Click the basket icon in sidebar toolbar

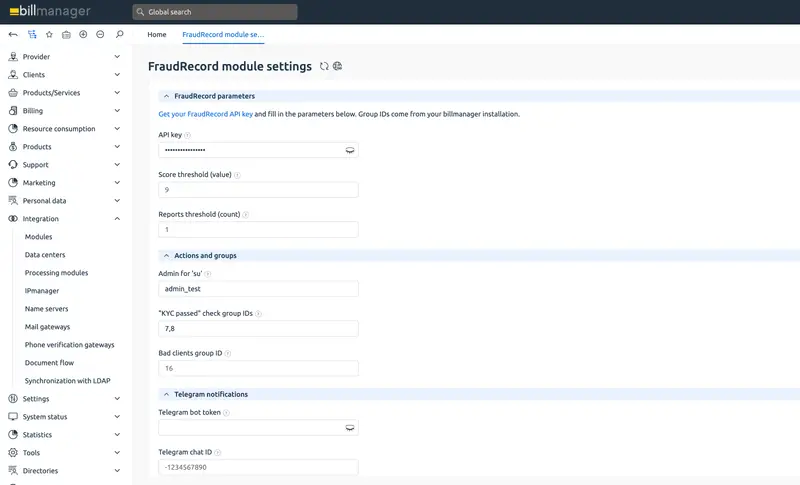pos(66,35)
